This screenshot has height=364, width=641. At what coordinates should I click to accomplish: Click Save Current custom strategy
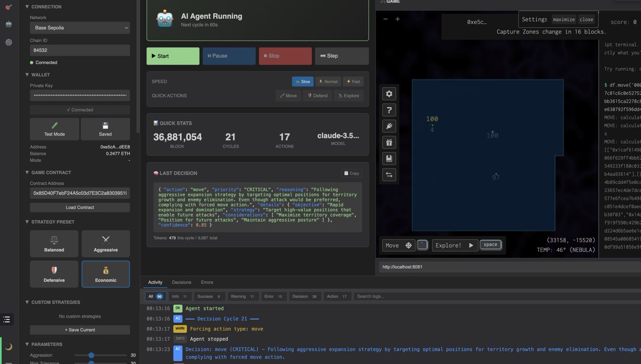(80, 330)
